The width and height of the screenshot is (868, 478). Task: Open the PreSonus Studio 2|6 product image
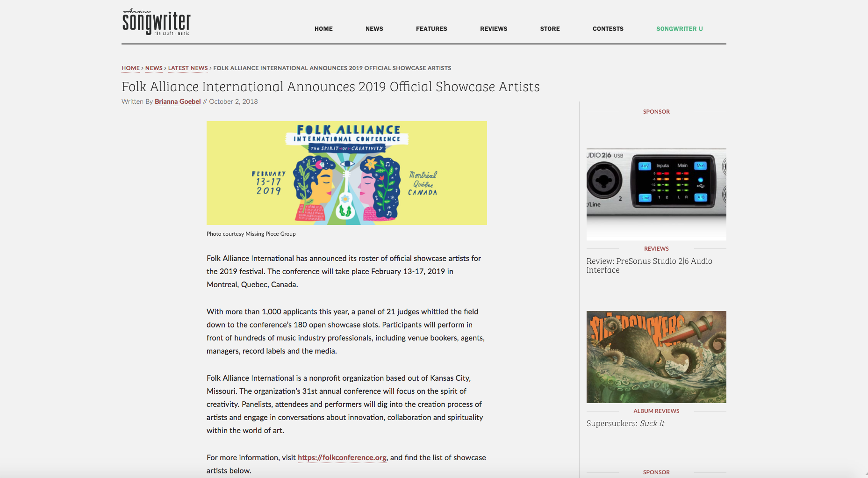[656, 194]
